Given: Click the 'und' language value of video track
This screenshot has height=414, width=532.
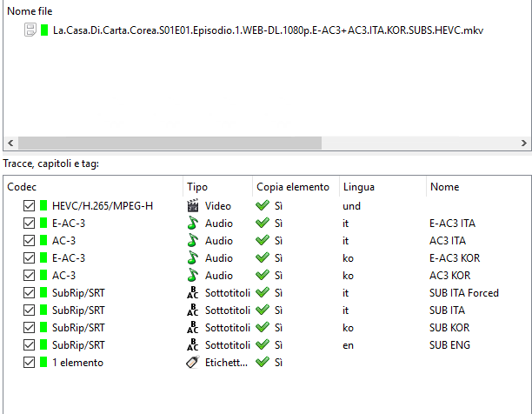Looking at the screenshot, I should pos(351,206).
